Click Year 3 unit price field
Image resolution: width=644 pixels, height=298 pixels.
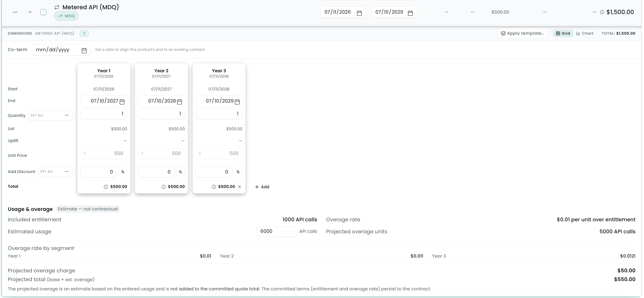click(x=219, y=153)
